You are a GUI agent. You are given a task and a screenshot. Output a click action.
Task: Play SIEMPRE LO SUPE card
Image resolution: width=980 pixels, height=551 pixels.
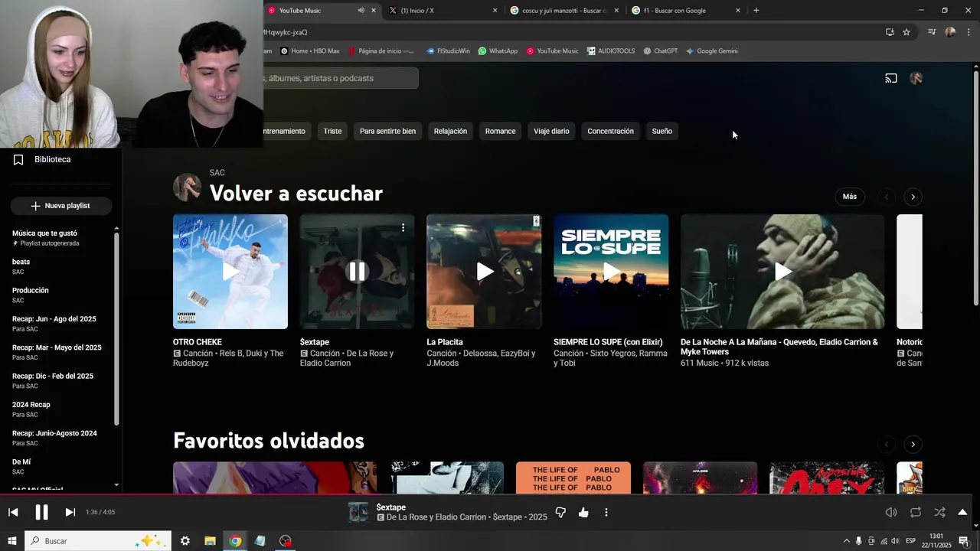(611, 272)
